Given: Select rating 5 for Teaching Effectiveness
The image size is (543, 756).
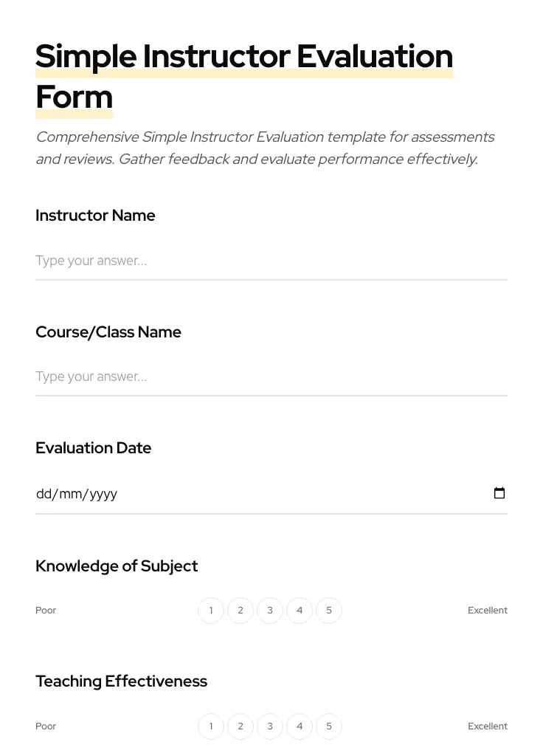Looking at the screenshot, I should click(x=329, y=726).
